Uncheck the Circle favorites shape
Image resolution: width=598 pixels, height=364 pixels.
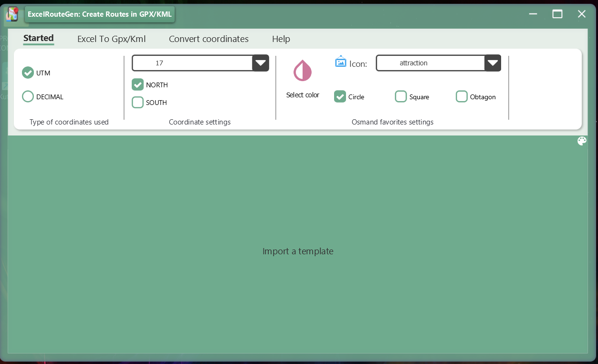340,96
